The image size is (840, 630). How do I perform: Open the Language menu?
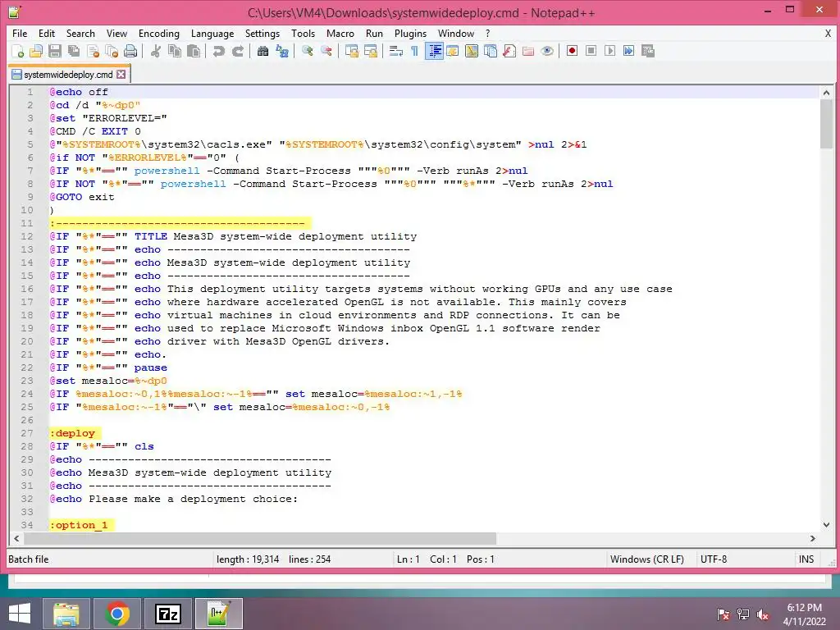coord(212,33)
